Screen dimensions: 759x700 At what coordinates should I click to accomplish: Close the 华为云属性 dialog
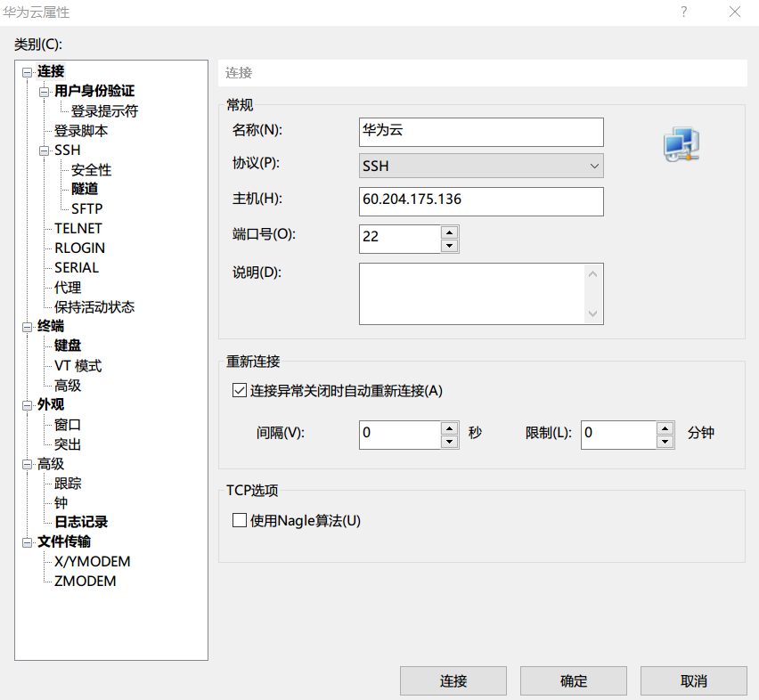click(x=735, y=12)
